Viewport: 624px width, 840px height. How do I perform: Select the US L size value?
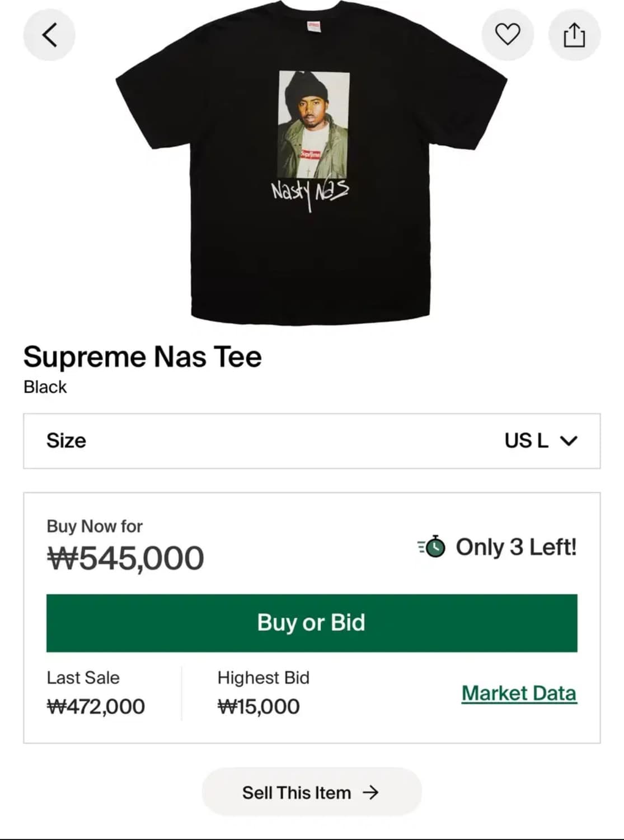[526, 441]
